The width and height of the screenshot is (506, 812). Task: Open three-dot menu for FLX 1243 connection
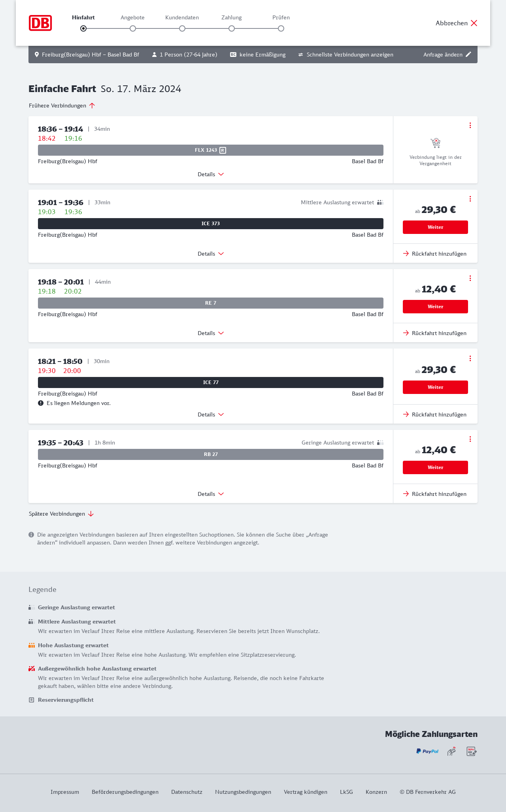470,125
